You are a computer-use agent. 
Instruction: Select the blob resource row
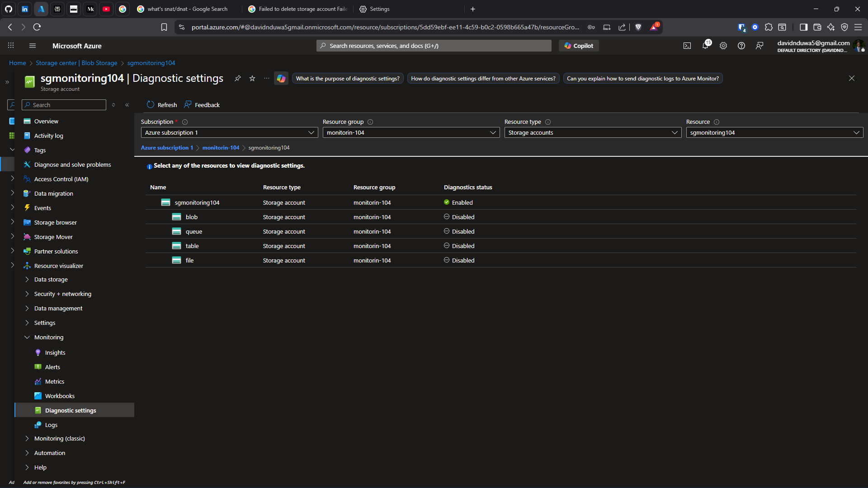click(501, 217)
